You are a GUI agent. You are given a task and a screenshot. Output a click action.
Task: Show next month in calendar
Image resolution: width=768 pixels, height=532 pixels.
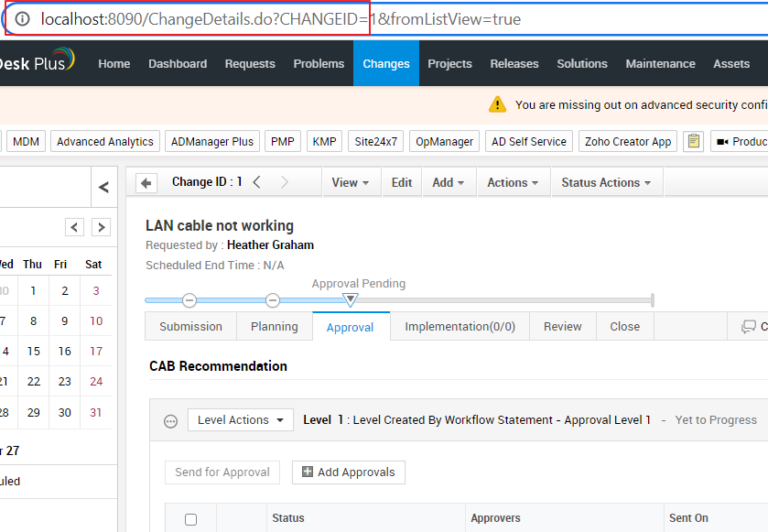[x=102, y=227]
